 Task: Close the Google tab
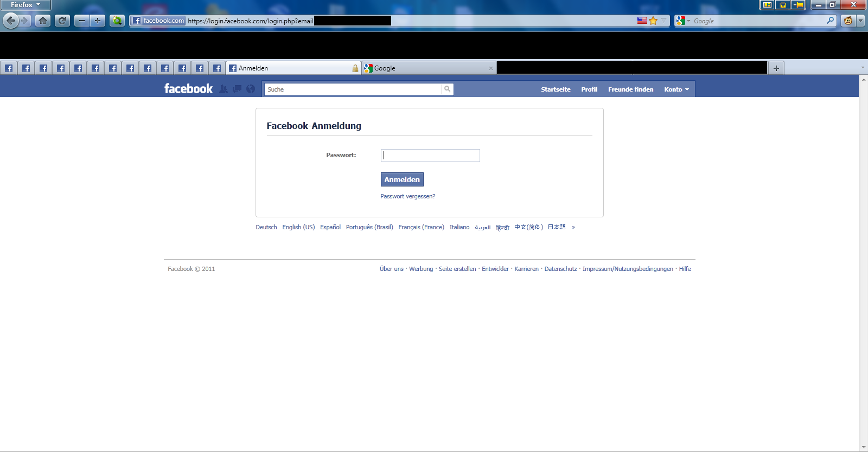(491, 68)
